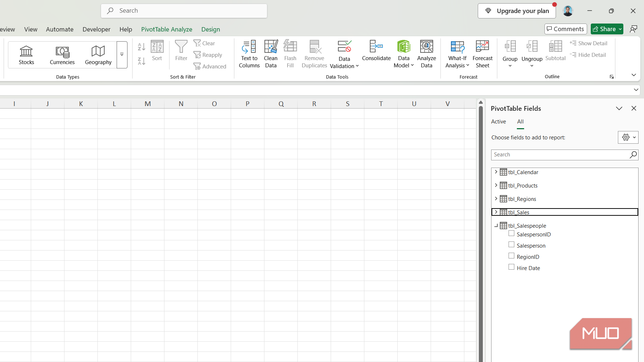Open the field list Tools gear dropdown
Image resolution: width=644 pixels, height=362 pixels.
(628, 138)
